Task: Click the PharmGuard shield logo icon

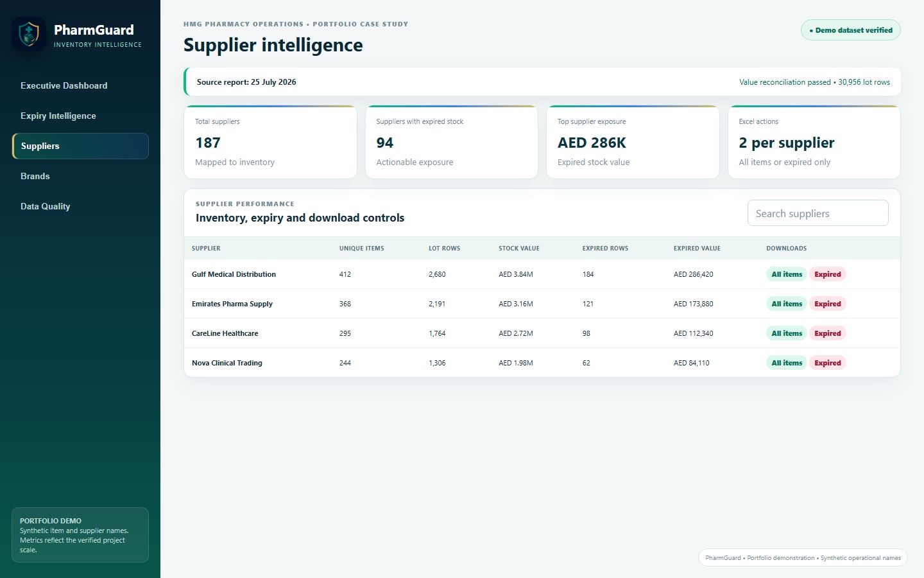Action: point(29,33)
